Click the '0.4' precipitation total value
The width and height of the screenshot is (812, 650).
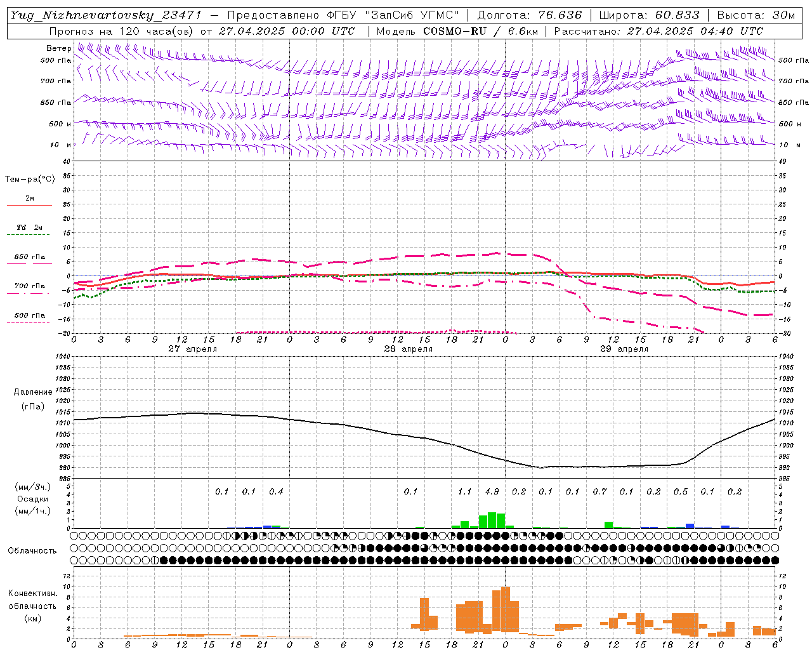(x=276, y=492)
